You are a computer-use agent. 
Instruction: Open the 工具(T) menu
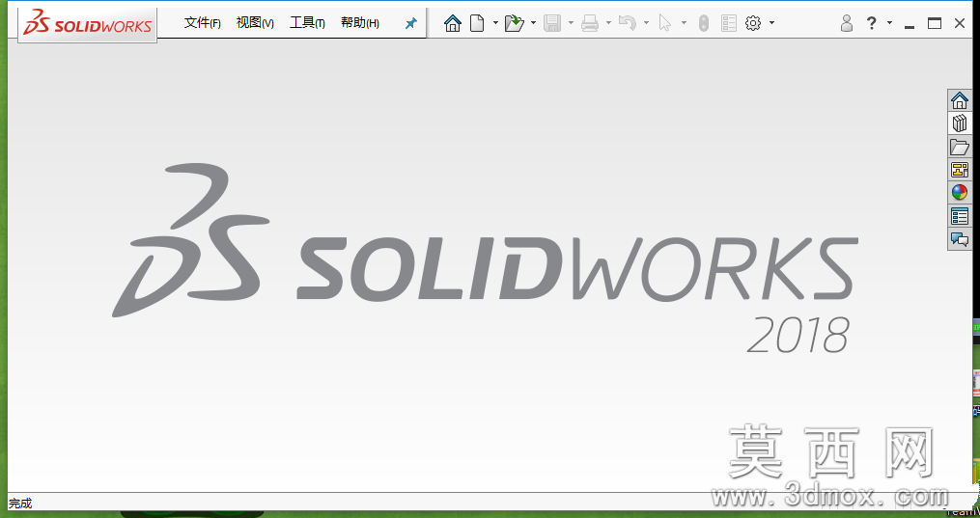click(x=307, y=23)
